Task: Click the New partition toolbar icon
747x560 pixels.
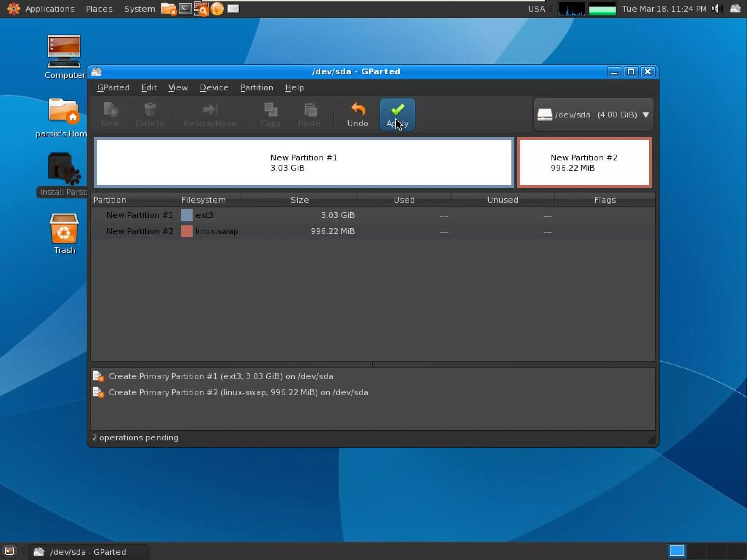Action: tap(110, 109)
